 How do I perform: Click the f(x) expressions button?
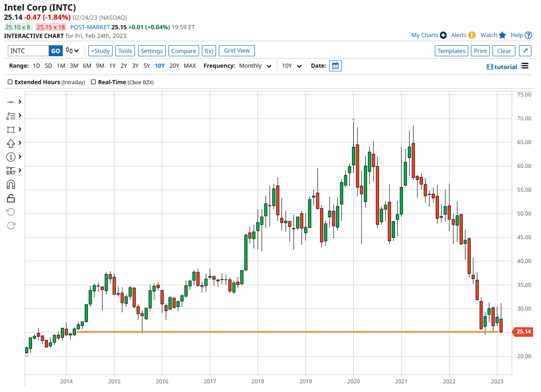click(x=209, y=51)
